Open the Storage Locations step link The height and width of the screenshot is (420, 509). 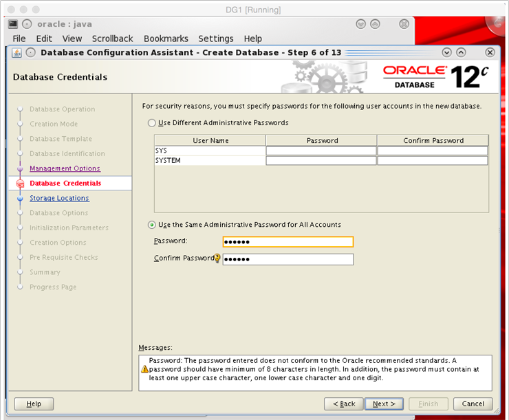click(59, 198)
